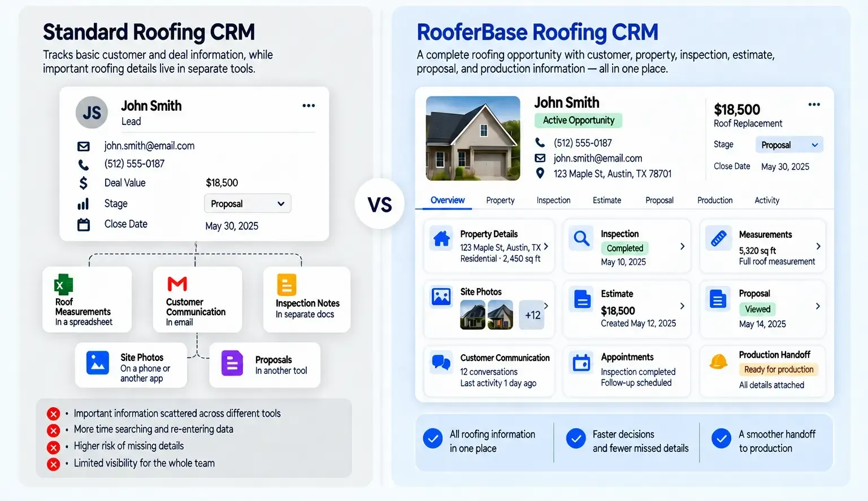
Task: Click the Gmail icon on Customer Communication card
Action: [177, 284]
